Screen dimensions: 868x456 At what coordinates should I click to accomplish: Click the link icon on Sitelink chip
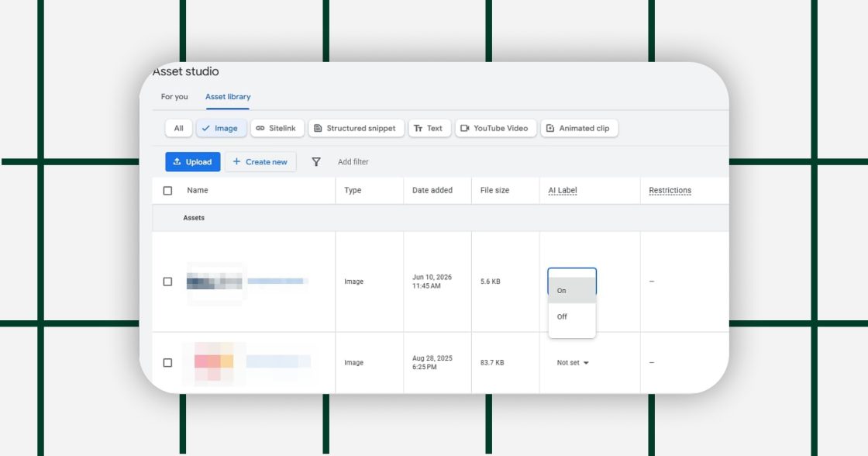[x=260, y=128]
